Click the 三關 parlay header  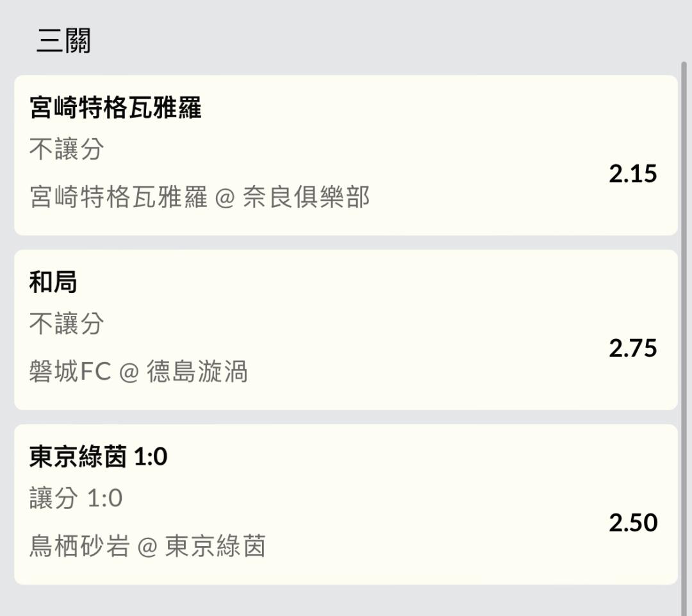pos(63,41)
